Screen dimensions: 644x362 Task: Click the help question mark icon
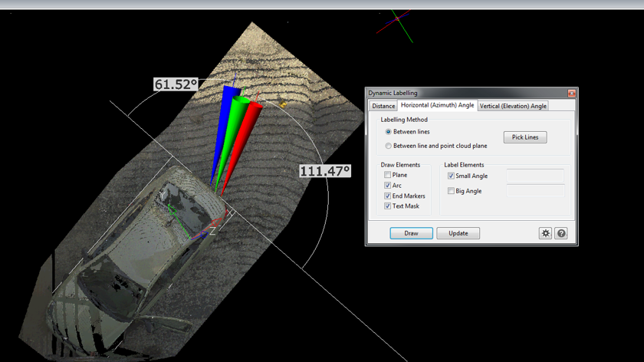(561, 233)
